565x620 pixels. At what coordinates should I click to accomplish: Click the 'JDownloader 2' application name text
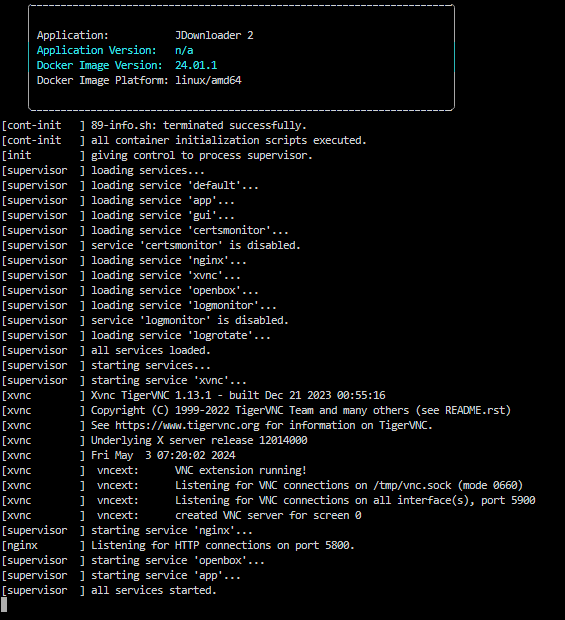[x=214, y=36]
